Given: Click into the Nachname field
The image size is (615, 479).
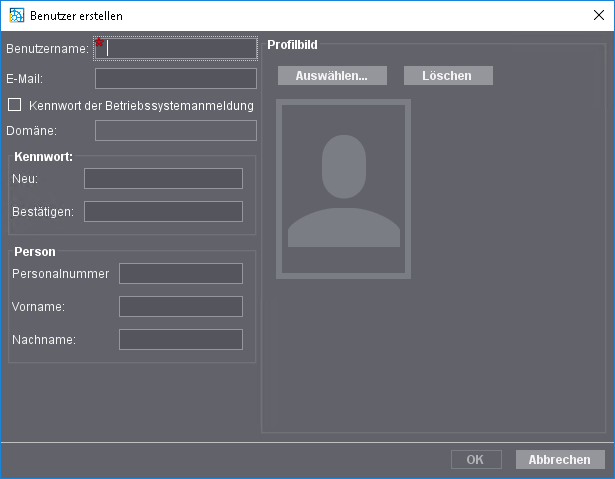Looking at the screenshot, I should [180, 340].
